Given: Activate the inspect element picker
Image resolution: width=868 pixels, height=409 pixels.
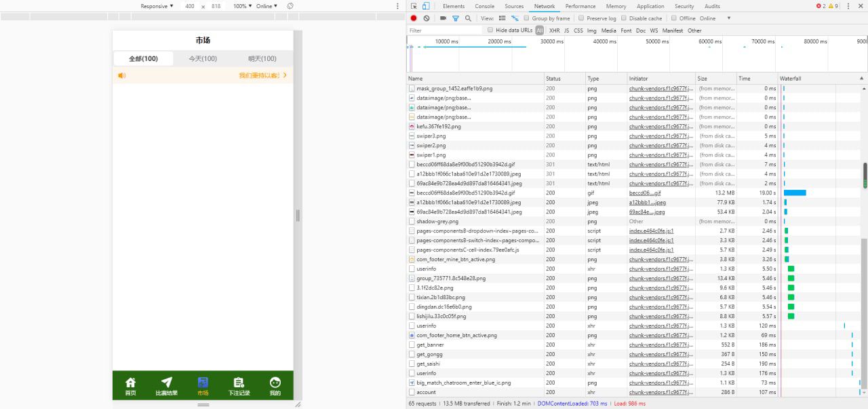Looking at the screenshot, I should click(x=414, y=6).
